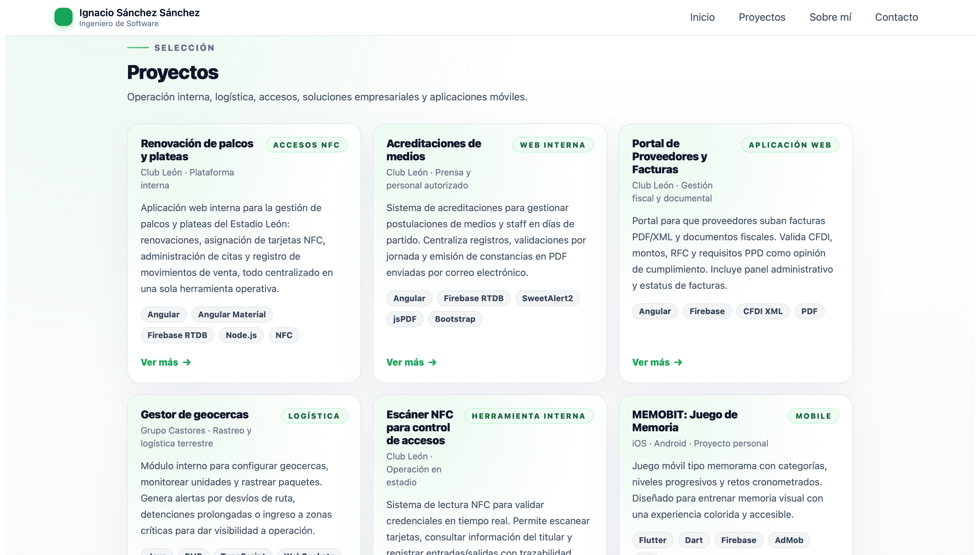Click the MOBILE badge
The image size is (980, 555).
click(813, 416)
